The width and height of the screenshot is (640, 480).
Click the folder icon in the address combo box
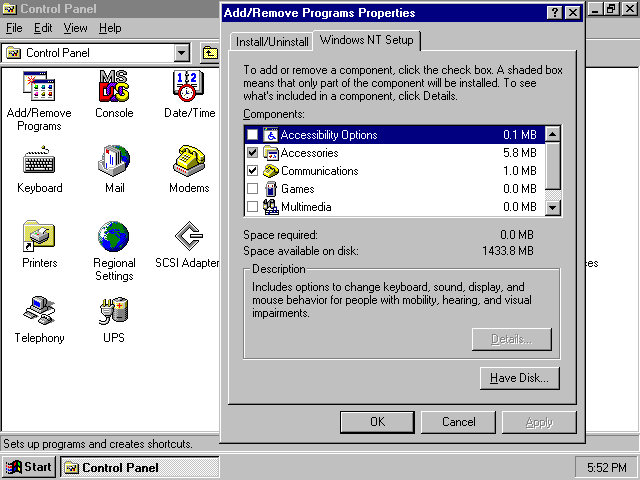pyautogui.click(x=13, y=53)
